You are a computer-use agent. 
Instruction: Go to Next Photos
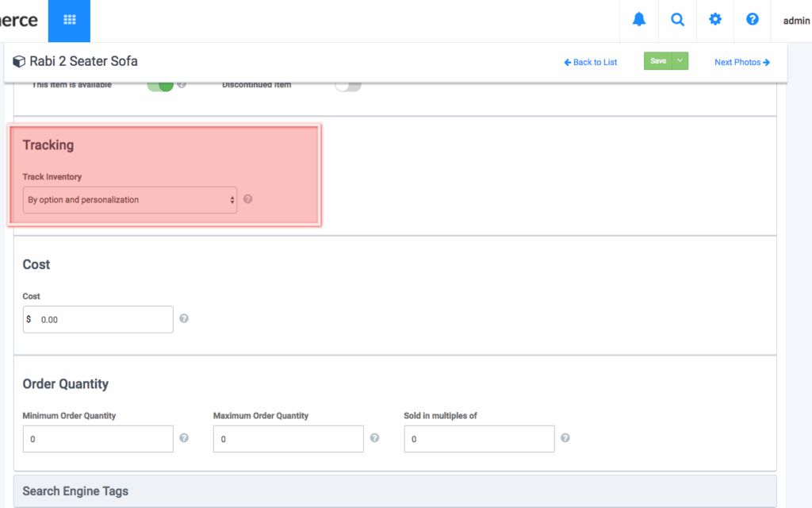pos(741,62)
